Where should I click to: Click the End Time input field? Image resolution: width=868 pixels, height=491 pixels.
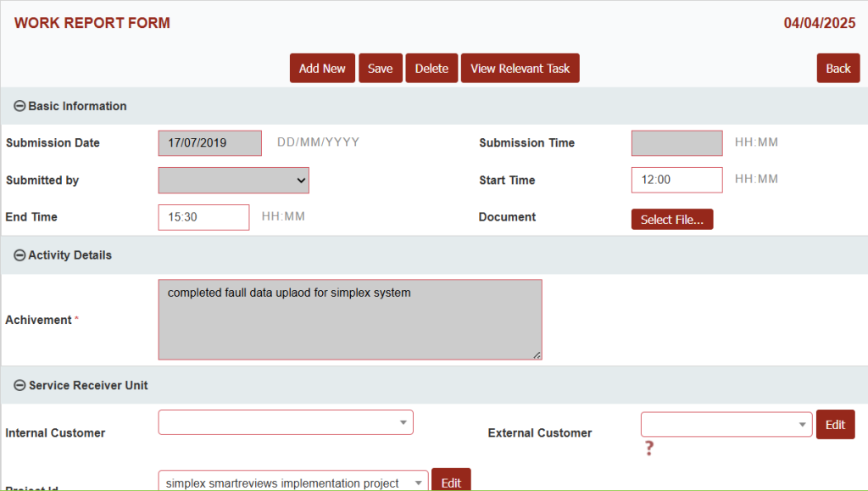tap(203, 217)
